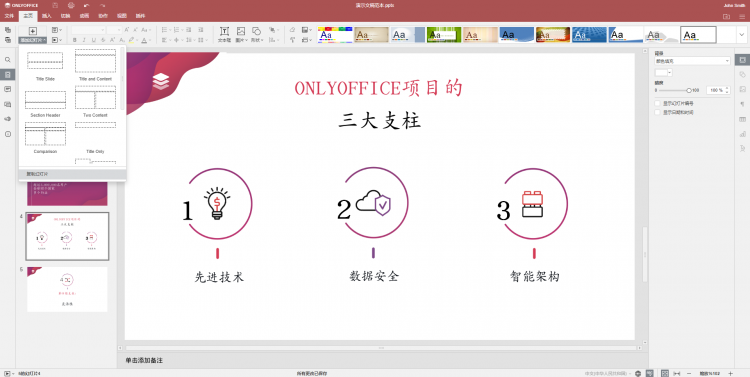Viewport: 750px width, 377px height.
Task: Open search from left sidebar
Action: click(x=8, y=60)
